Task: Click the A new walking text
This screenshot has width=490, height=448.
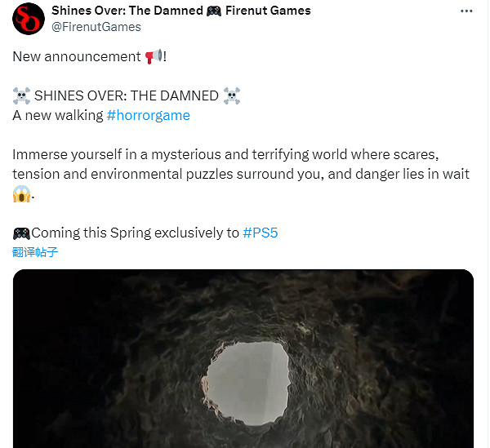Action: click(58, 115)
